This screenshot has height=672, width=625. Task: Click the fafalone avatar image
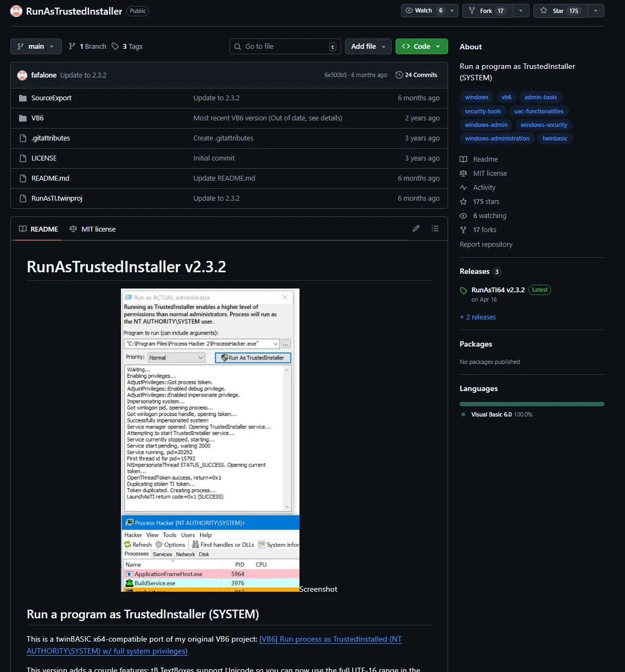(22, 75)
